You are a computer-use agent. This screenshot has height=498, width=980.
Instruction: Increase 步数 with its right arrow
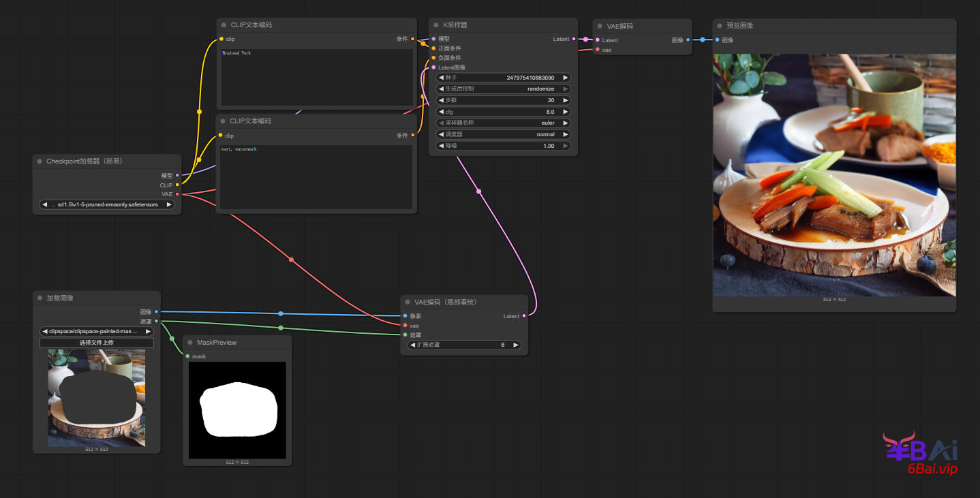[566, 100]
